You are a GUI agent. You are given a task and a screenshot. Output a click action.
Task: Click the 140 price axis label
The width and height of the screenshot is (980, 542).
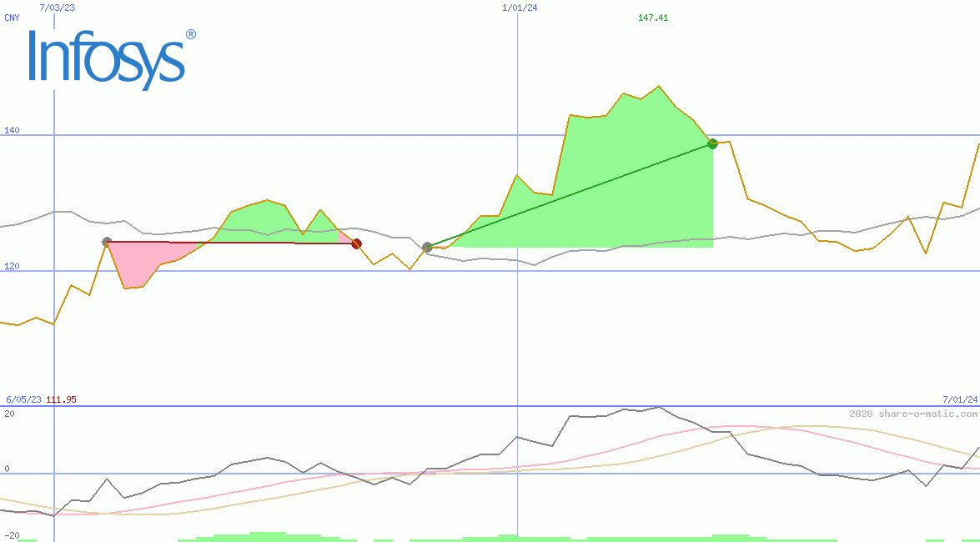(x=12, y=130)
